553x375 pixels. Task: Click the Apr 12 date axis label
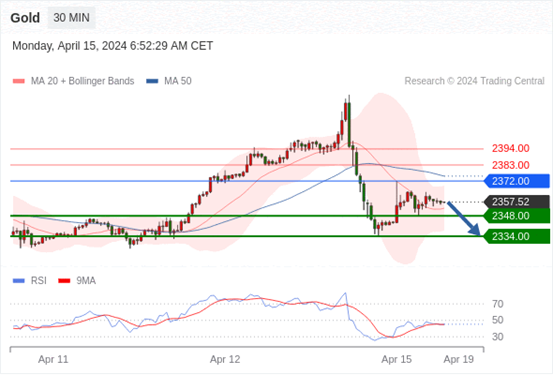(225, 359)
